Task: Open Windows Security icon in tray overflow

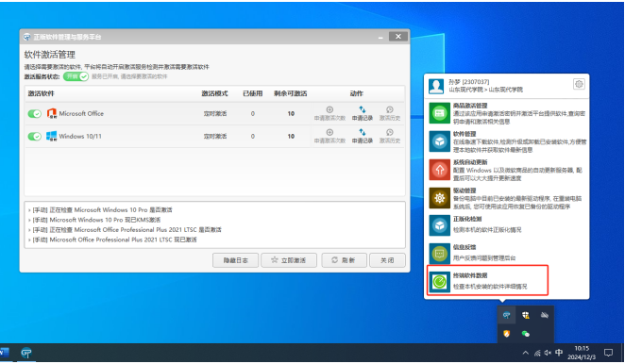Action: (x=525, y=315)
